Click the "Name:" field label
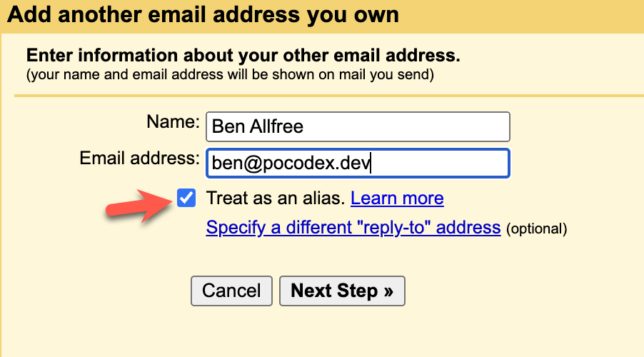Image resolution: width=644 pixels, height=357 pixels. pyautogui.click(x=173, y=122)
